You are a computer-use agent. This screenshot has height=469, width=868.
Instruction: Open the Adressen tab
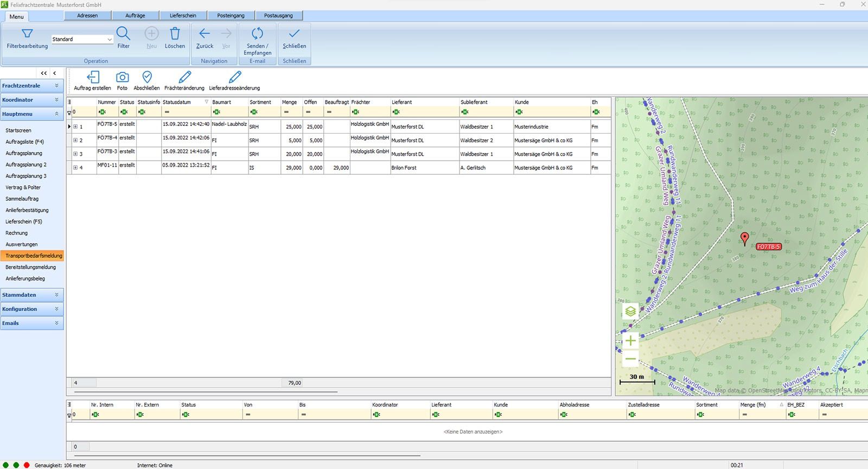pyautogui.click(x=87, y=16)
